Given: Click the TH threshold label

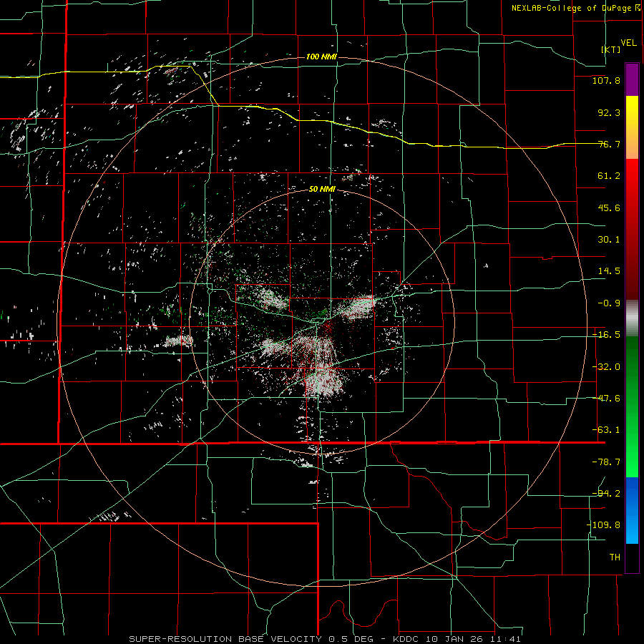Looking at the screenshot, I should (615, 557).
